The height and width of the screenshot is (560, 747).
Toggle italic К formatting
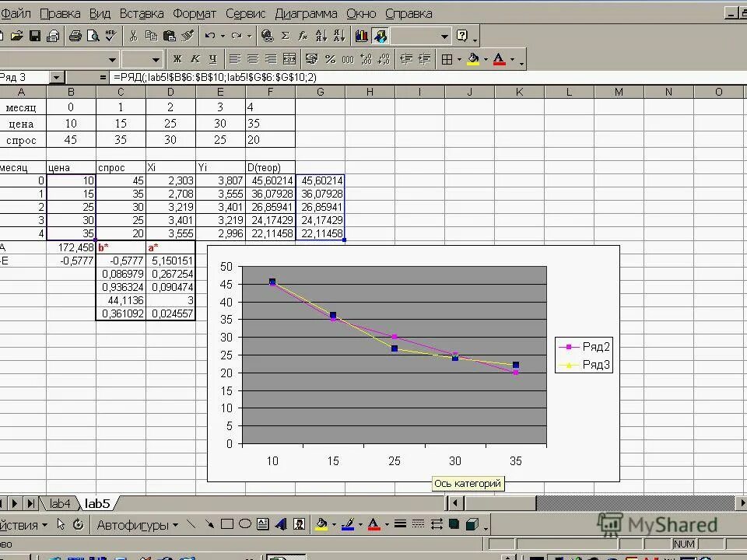(x=195, y=59)
